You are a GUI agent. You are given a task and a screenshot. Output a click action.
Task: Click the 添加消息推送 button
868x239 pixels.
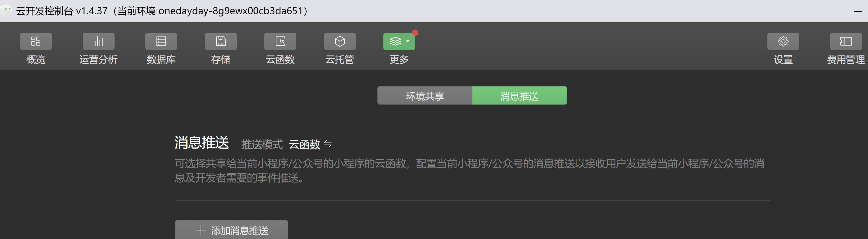[231, 230]
